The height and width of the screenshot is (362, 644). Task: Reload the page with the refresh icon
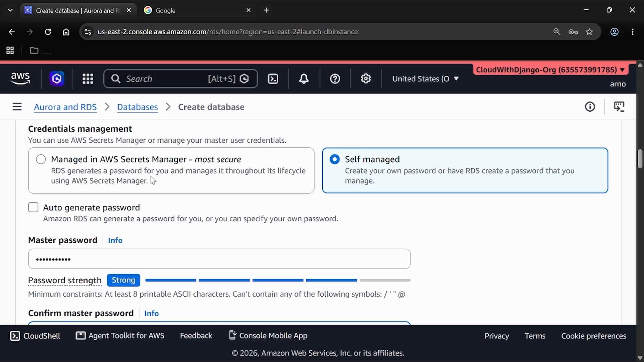click(48, 32)
